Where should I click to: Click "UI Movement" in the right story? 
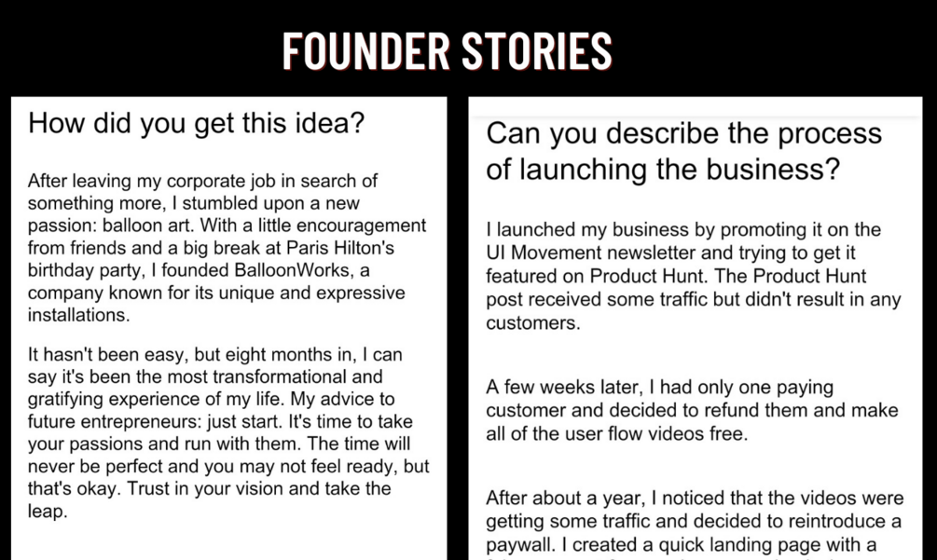[543, 253]
